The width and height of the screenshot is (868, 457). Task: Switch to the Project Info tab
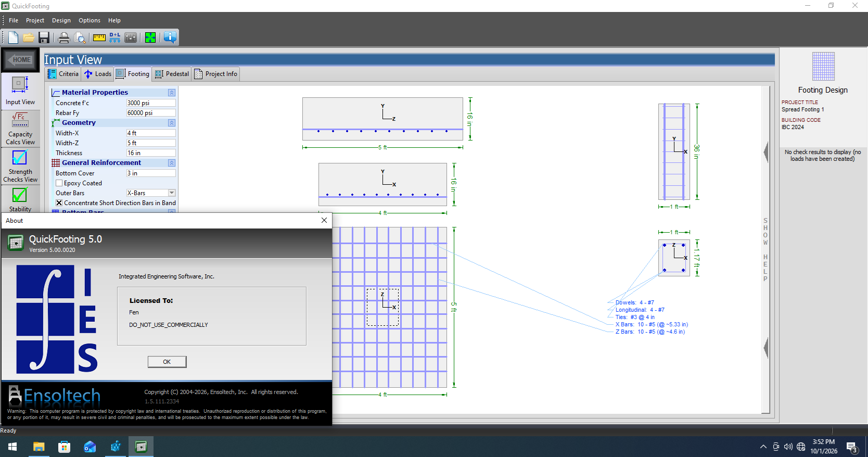[215, 74]
